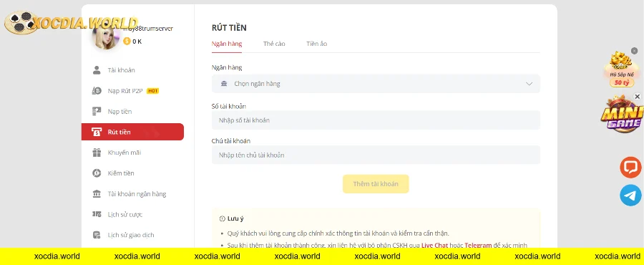Open the Mini Game floating widget
Screen dimensions: 644x265
(x=622, y=114)
